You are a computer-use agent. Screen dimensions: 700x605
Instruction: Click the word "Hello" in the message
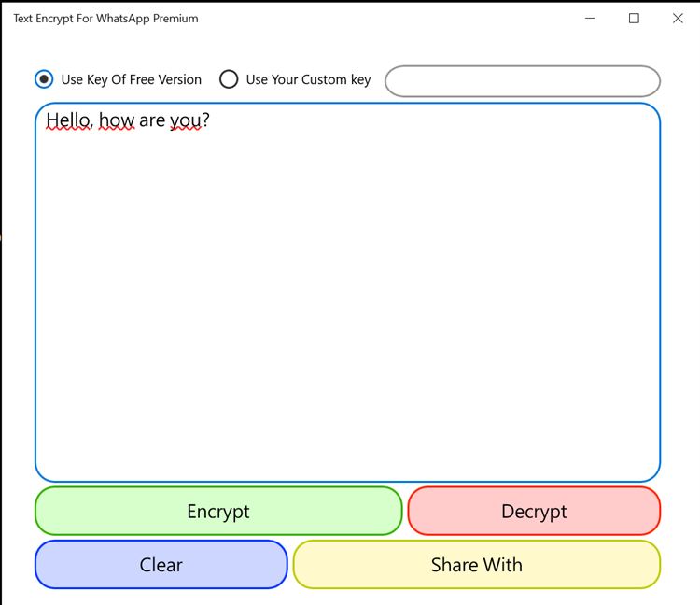[x=66, y=120]
